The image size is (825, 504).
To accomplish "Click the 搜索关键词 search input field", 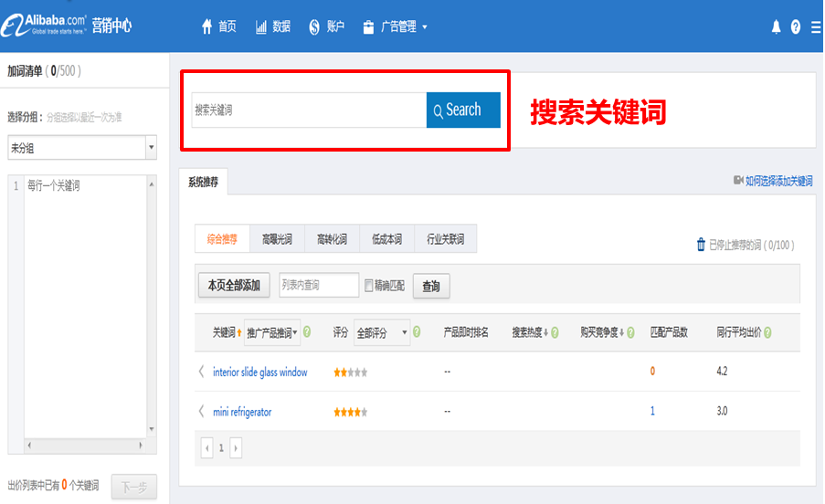I will (x=308, y=110).
